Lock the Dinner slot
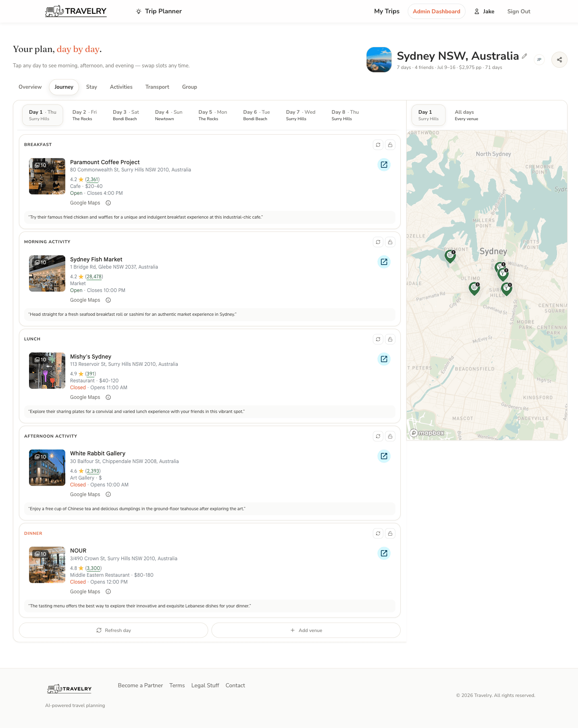 390,533
